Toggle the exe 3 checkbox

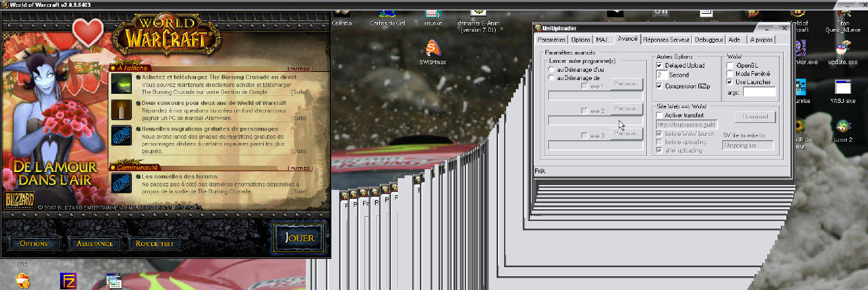(x=585, y=135)
